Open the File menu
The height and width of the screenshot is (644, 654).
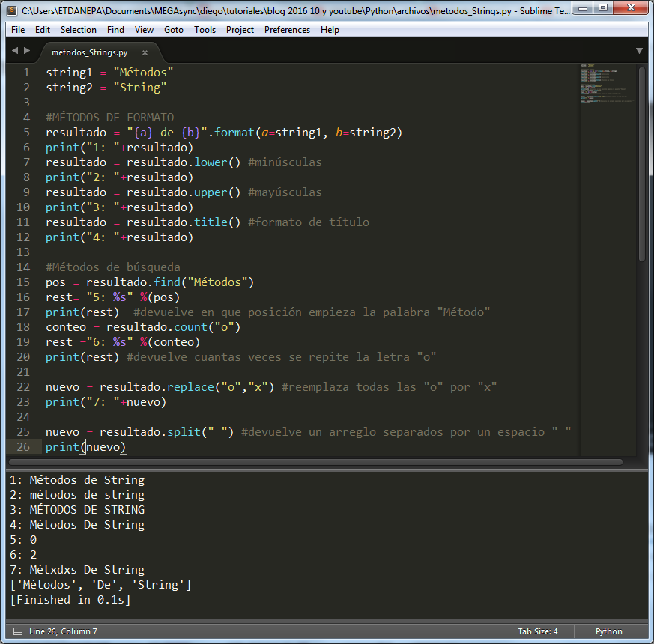18,30
